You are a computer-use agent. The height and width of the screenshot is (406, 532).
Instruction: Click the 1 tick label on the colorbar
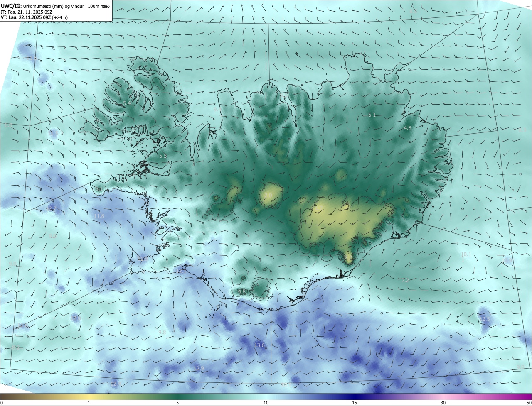click(89, 403)
